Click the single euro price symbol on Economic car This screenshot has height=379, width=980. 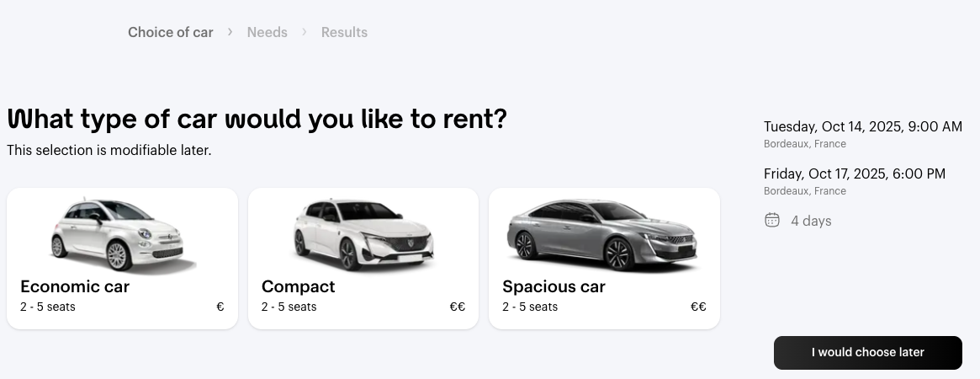(x=220, y=307)
